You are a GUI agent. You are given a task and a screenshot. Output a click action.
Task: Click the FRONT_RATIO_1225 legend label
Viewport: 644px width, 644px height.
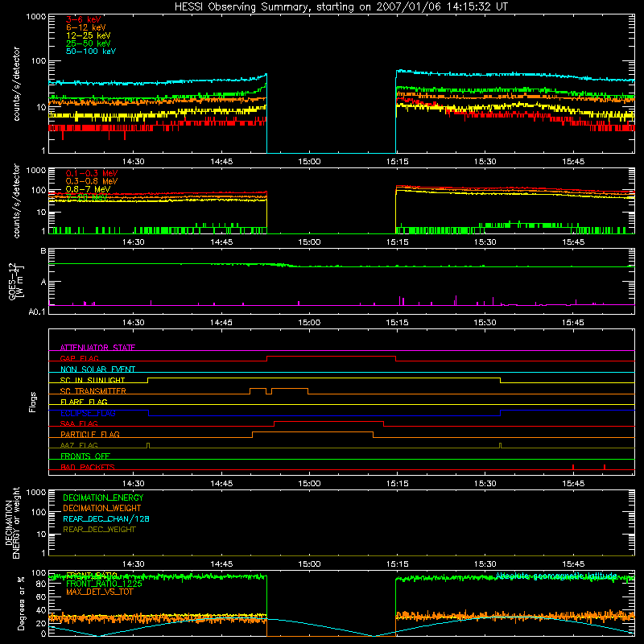pyautogui.click(x=104, y=584)
